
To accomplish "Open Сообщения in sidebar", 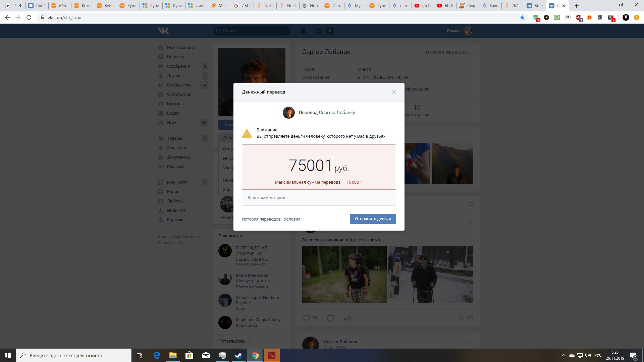I will [178, 66].
